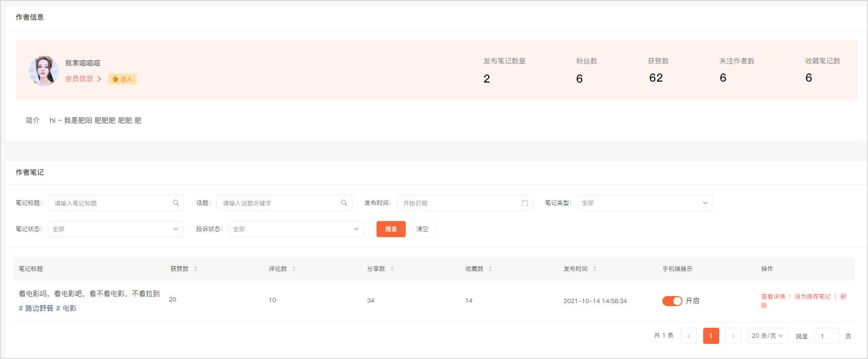Open the note type dropdown
This screenshot has height=359, width=868.
[645, 203]
